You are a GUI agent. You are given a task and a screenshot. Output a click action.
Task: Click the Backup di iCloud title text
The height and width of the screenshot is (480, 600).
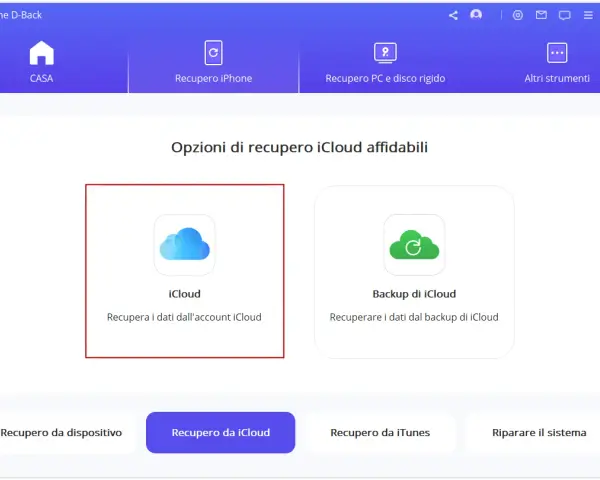[414, 294]
